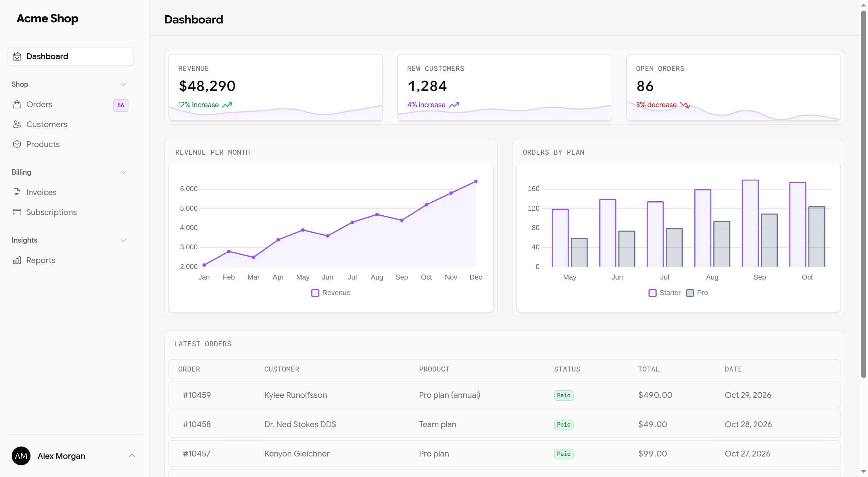Click the Oct 28, 2026 date cell
868x477 pixels.
(748, 424)
